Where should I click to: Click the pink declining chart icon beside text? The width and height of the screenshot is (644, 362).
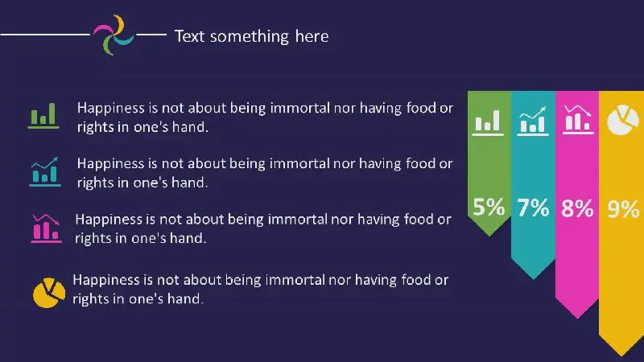point(45,228)
